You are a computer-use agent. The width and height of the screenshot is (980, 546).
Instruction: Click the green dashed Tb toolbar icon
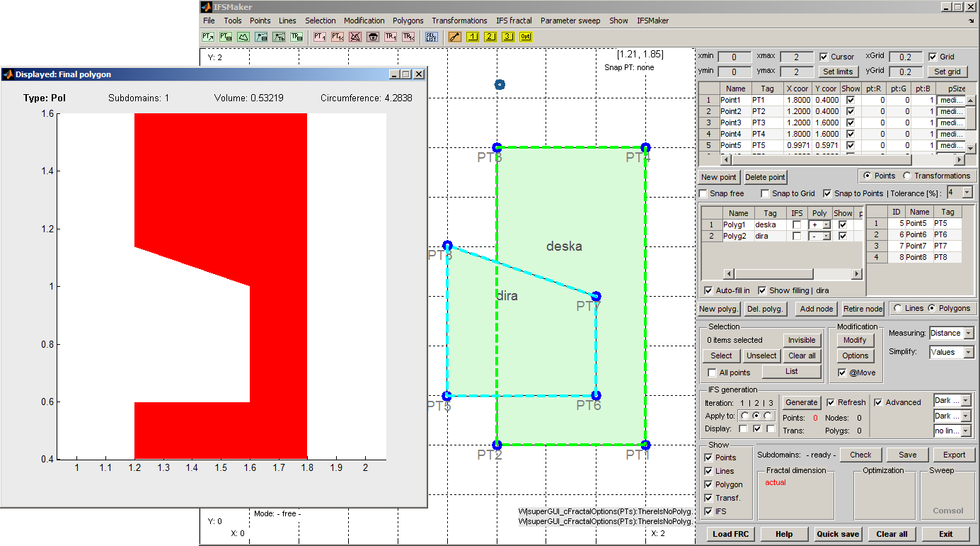click(279, 36)
